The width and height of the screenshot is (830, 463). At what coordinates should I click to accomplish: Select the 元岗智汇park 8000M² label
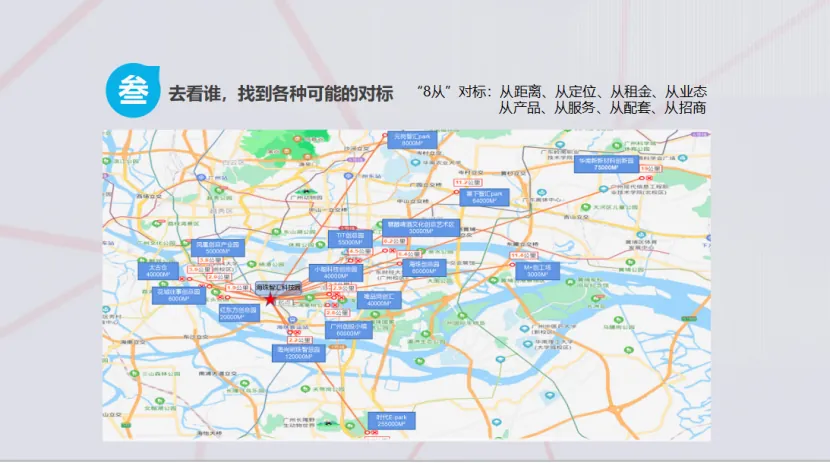412,140
